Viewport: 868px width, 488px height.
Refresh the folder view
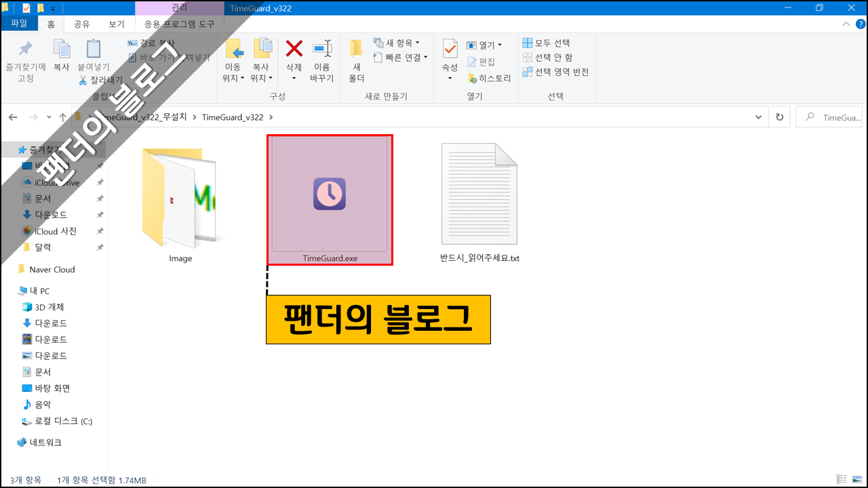click(x=779, y=117)
